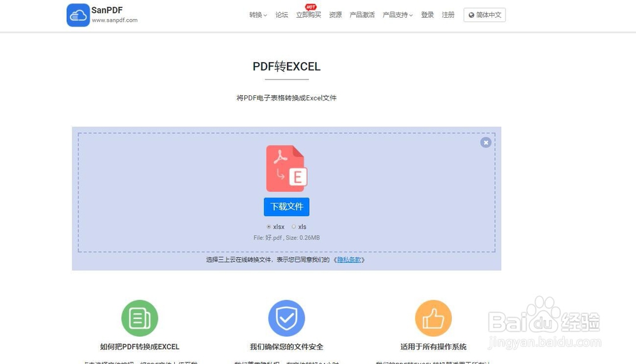Select the xls output format radio
The width and height of the screenshot is (636, 364).
point(294,227)
